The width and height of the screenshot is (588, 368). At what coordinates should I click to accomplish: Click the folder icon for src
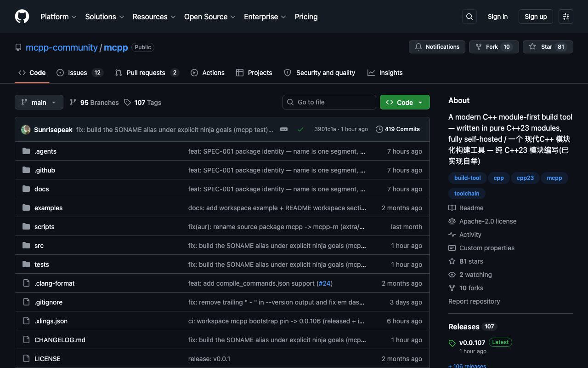click(26, 246)
